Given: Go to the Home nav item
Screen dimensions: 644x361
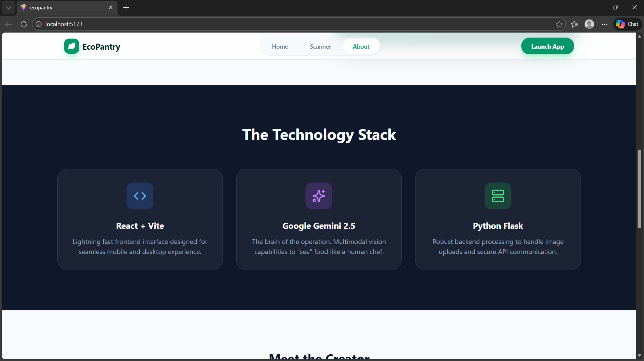Looking at the screenshot, I should 280,47.
